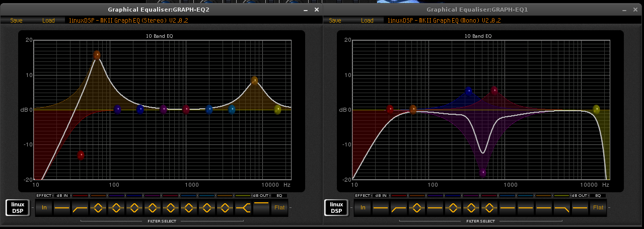This screenshot has width=644, height=229.
Task: Select the yellow-green node above 10 kHz in GRAPH-EQ1
Action: [596, 109]
